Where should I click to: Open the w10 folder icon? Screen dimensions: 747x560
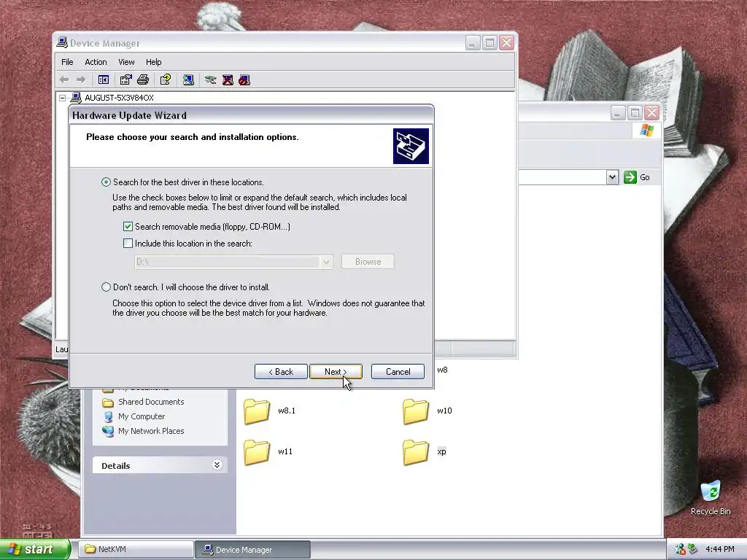pos(415,411)
